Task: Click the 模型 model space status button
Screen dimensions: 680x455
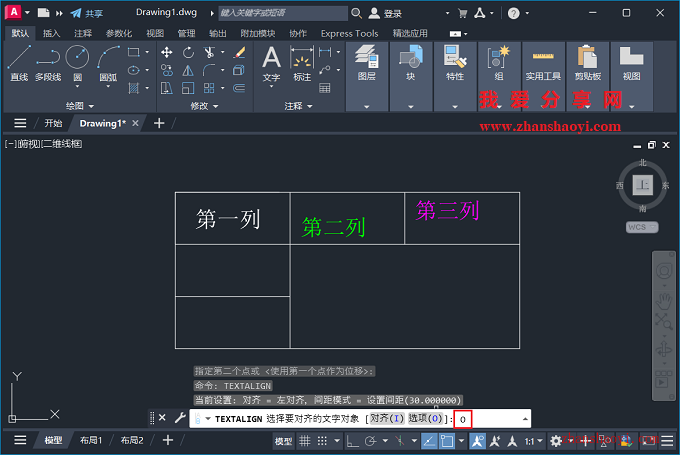Action: [x=283, y=441]
